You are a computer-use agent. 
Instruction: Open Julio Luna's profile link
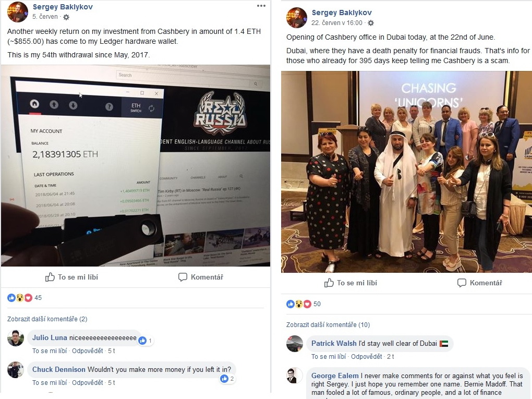point(50,337)
